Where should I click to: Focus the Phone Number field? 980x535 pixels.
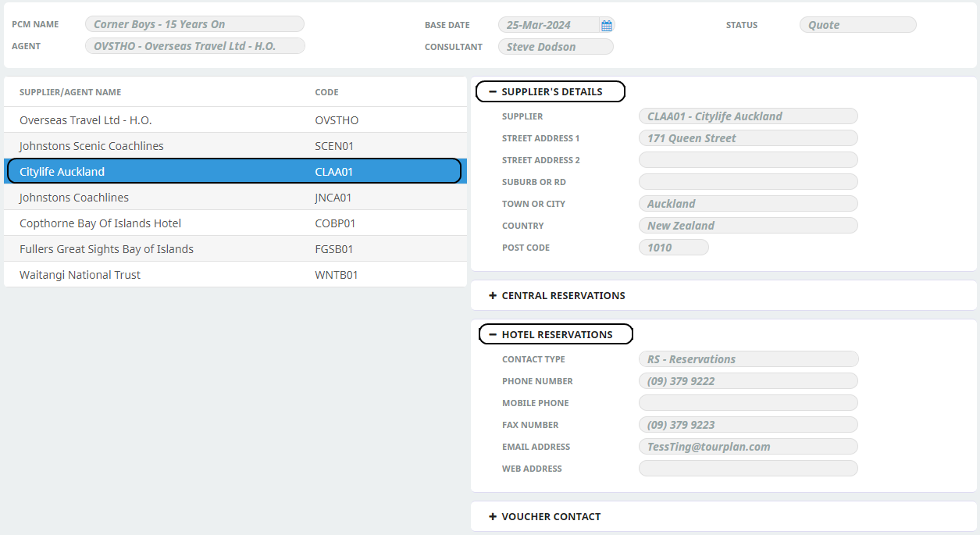[747, 381]
